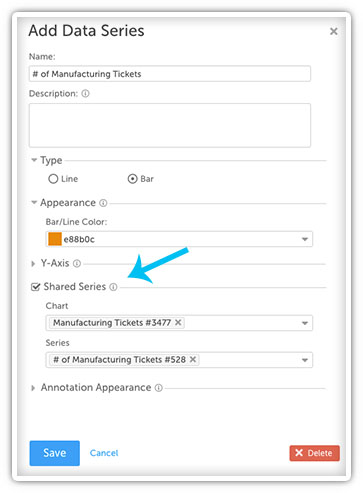
Task: Open the Bar/Line Color dropdown arrow
Action: [x=305, y=239]
